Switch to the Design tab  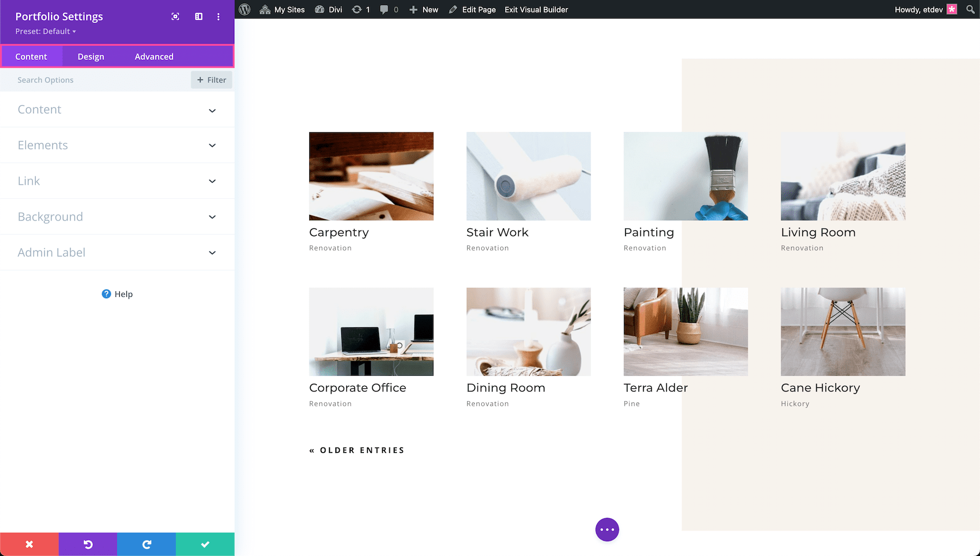coord(90,56)
